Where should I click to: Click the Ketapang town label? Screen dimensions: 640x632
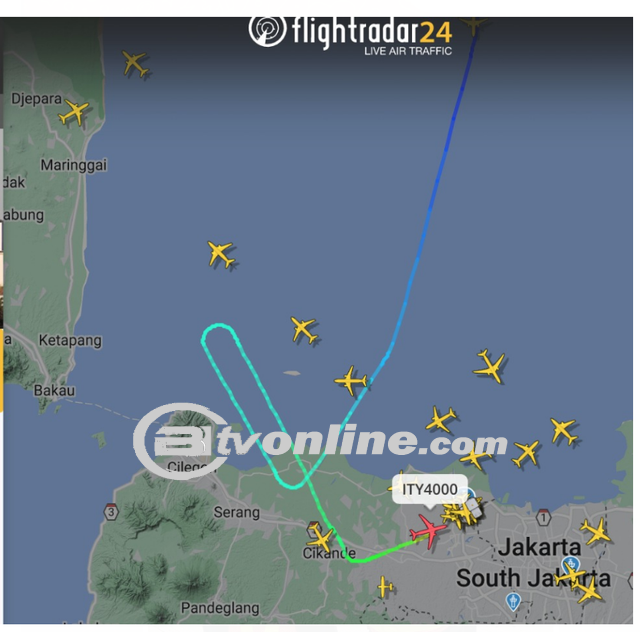coord(70,340)
